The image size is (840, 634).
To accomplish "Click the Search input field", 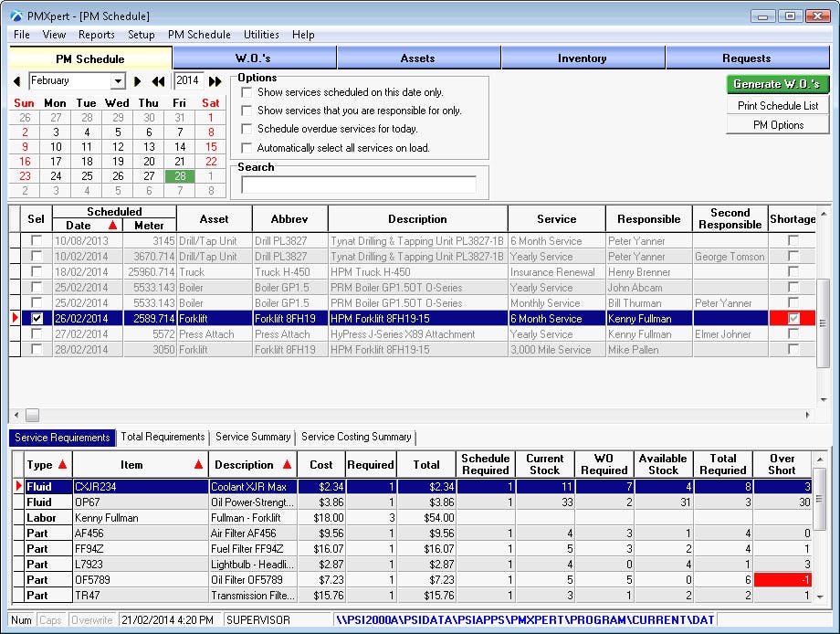I will 359,185.
